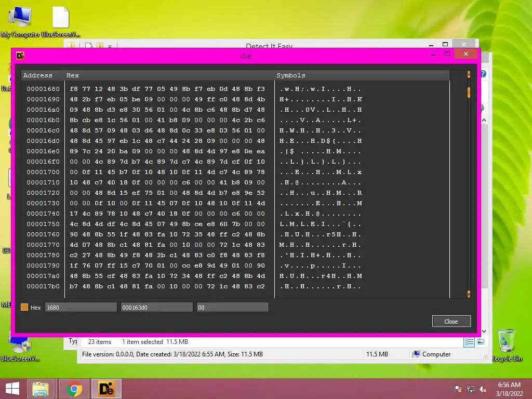
Task: Open the Recycle Bin desktop icon
Action: [x=507, y=345]
